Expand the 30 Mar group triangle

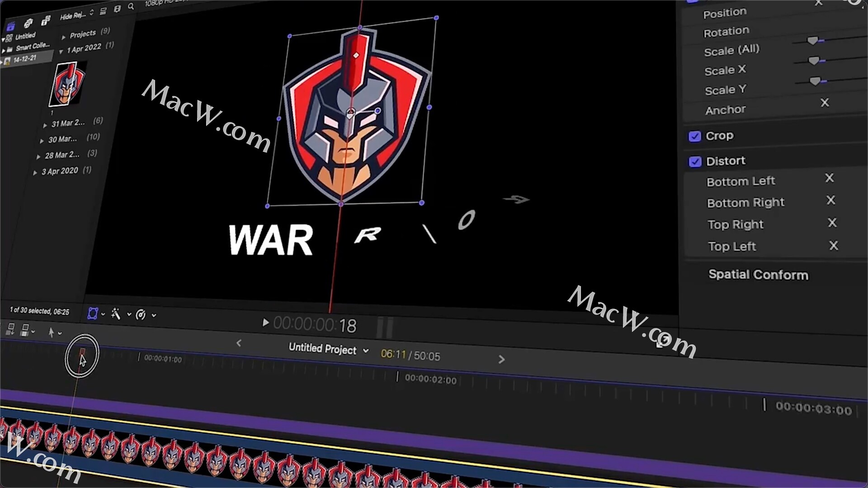[x=42, y=141]
